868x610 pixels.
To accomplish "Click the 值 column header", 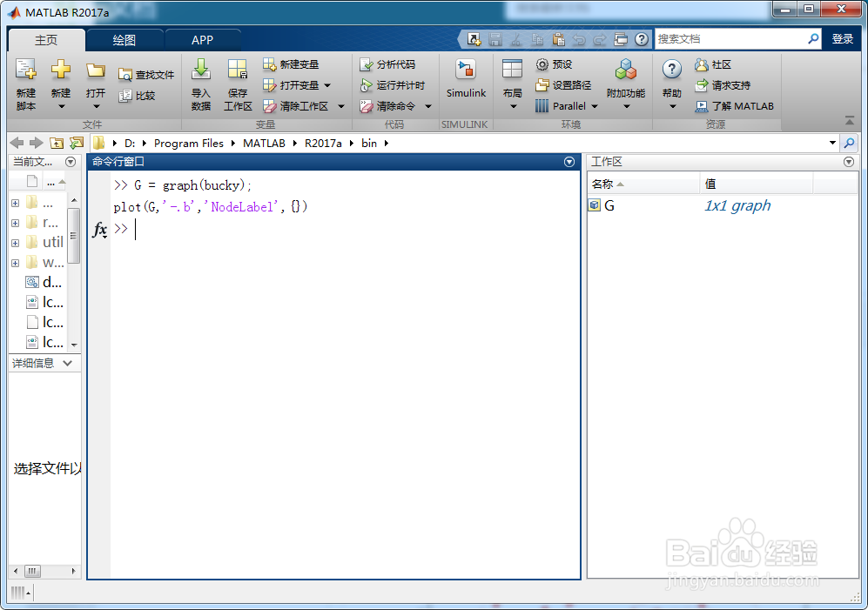I will click(x=757, y=184).
